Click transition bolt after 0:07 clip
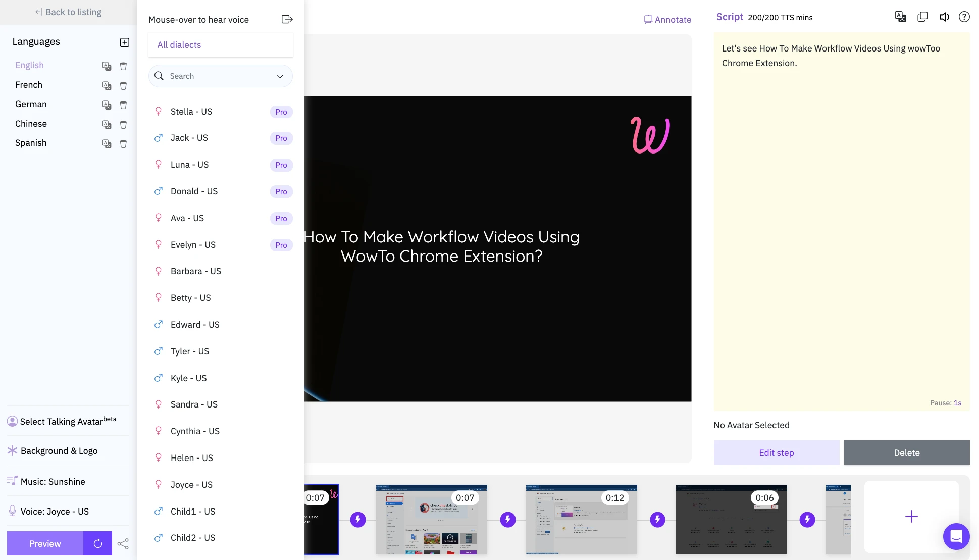 508,519
